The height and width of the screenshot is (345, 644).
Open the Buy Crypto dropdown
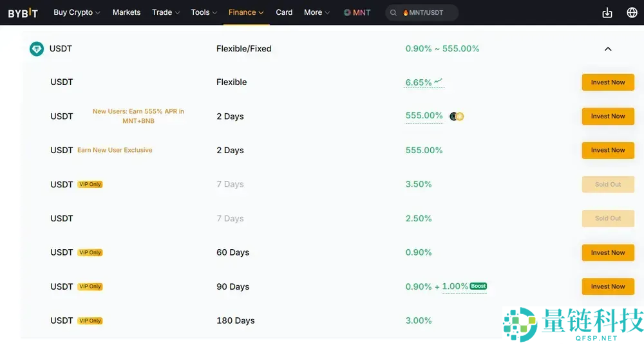tap(77, 12)
